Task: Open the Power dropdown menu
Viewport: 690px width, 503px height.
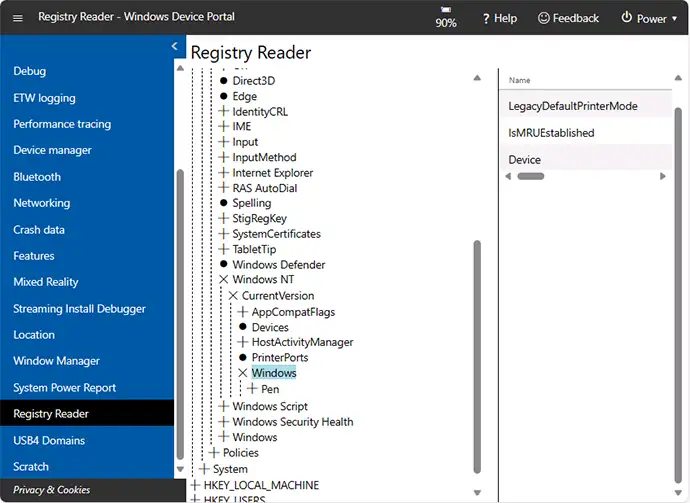Action: tap(649, 18)
